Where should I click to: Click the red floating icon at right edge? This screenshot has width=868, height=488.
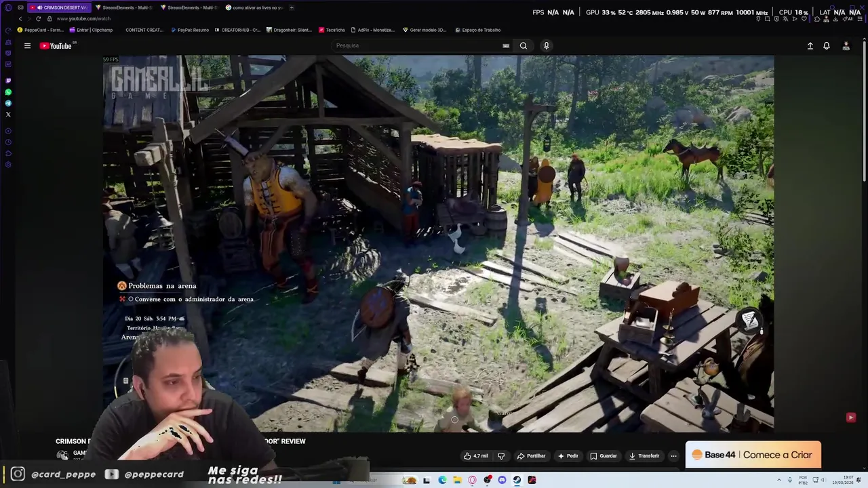pyautogui.click(x=850, y=418)
